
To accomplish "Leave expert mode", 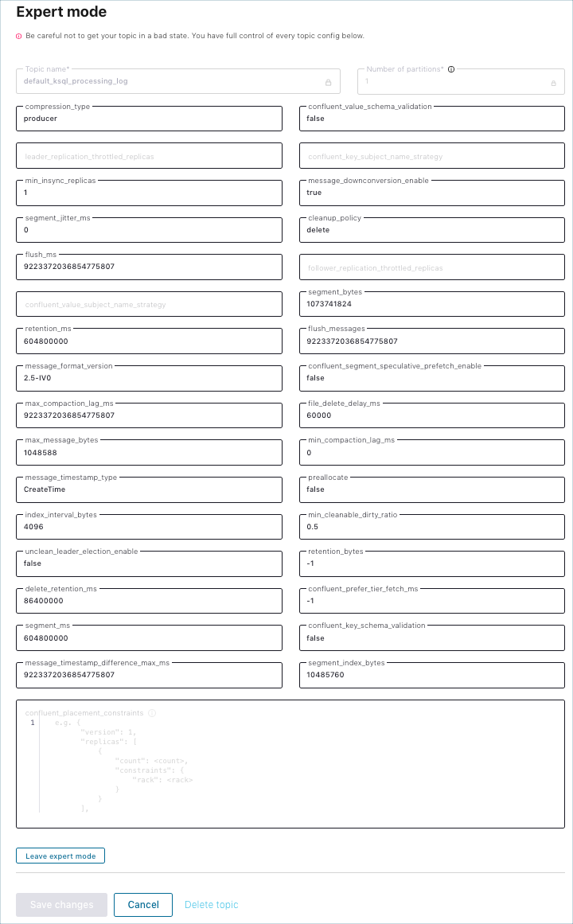I will 60,856.
